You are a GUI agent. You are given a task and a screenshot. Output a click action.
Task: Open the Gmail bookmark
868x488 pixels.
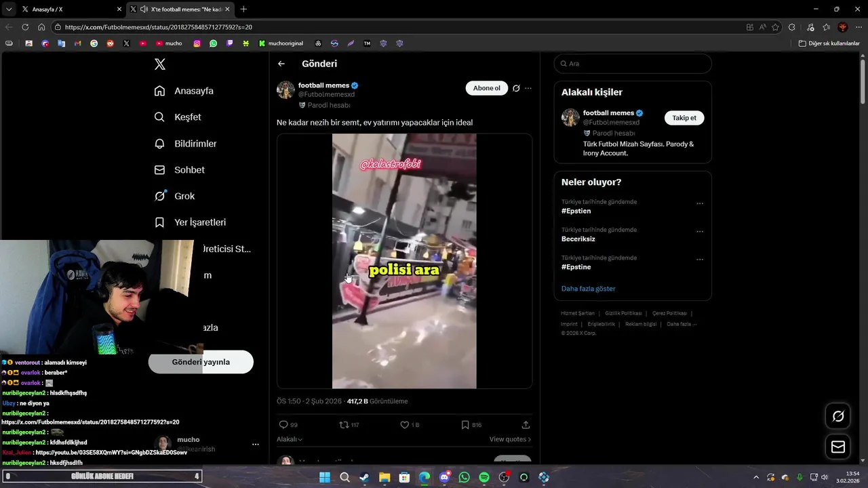[77, 43]
